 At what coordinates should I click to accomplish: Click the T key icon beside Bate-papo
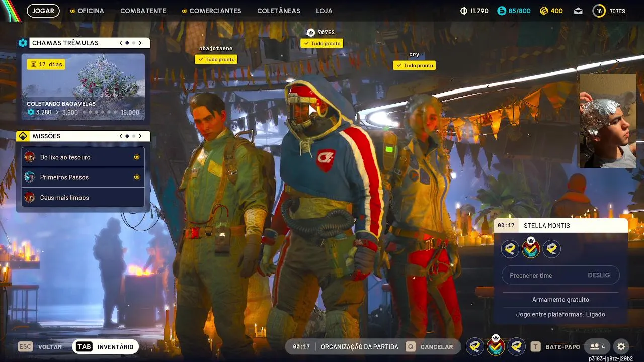pyautogui.click(x=536, y=346)
